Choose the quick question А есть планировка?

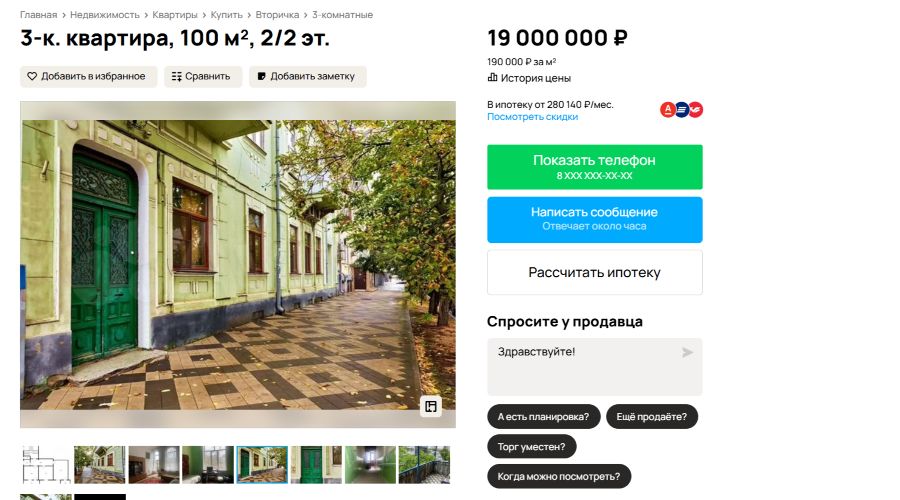pos(544,417)
